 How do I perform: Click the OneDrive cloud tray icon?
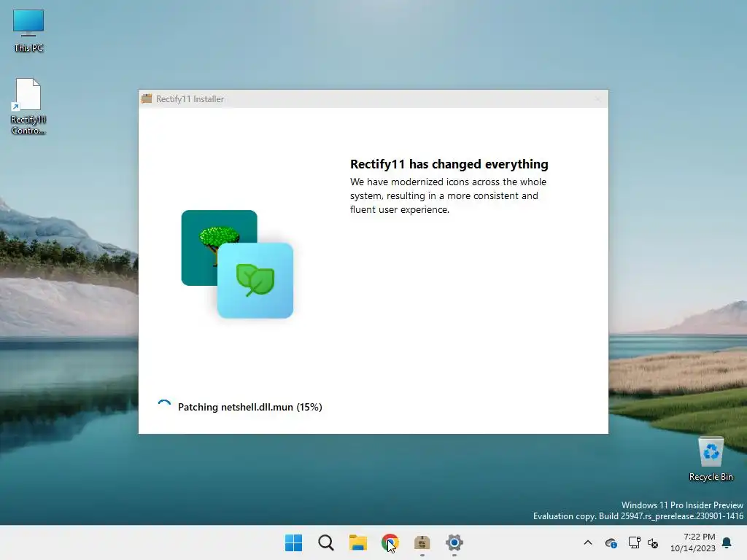[x=611, y=542]
